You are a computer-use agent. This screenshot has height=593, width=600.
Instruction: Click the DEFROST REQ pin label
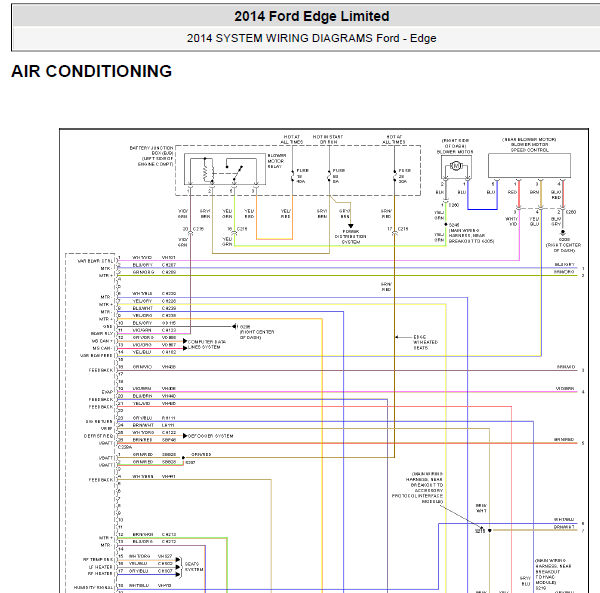[x=98, y=436]
